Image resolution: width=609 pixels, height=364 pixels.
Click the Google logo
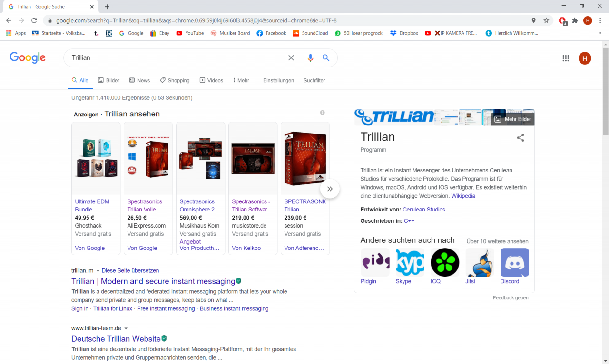coord(28,57)
